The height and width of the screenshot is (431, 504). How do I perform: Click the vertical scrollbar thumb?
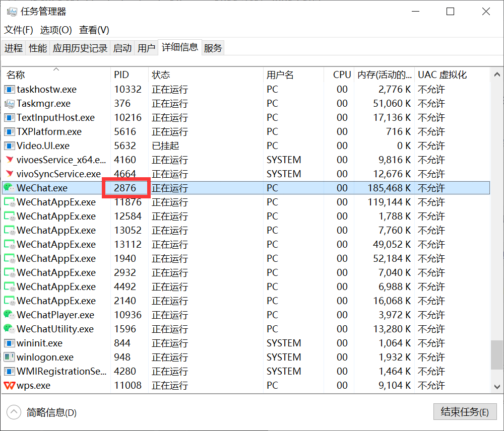tap(497, 355)
